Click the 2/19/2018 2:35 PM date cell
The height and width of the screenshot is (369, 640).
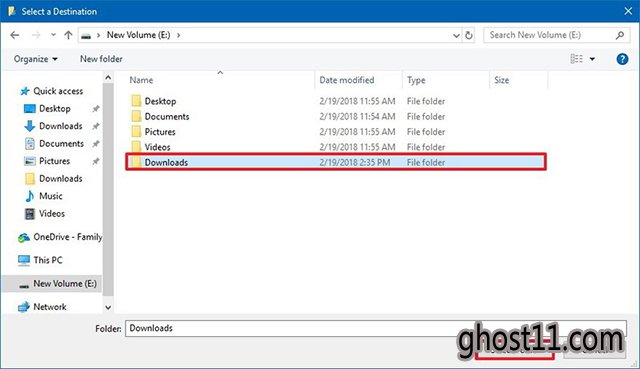pyautogui.click(x=355, y=162)
